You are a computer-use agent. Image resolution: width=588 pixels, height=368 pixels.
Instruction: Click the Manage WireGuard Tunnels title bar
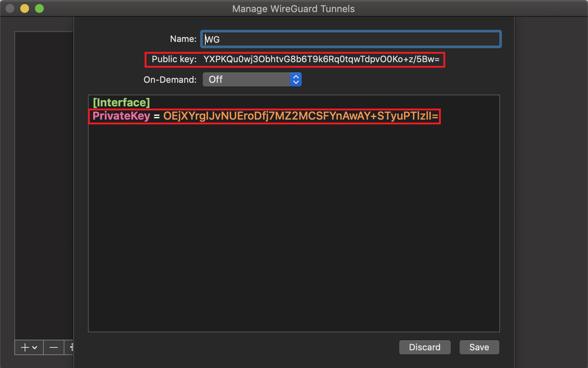click(293, 8)
